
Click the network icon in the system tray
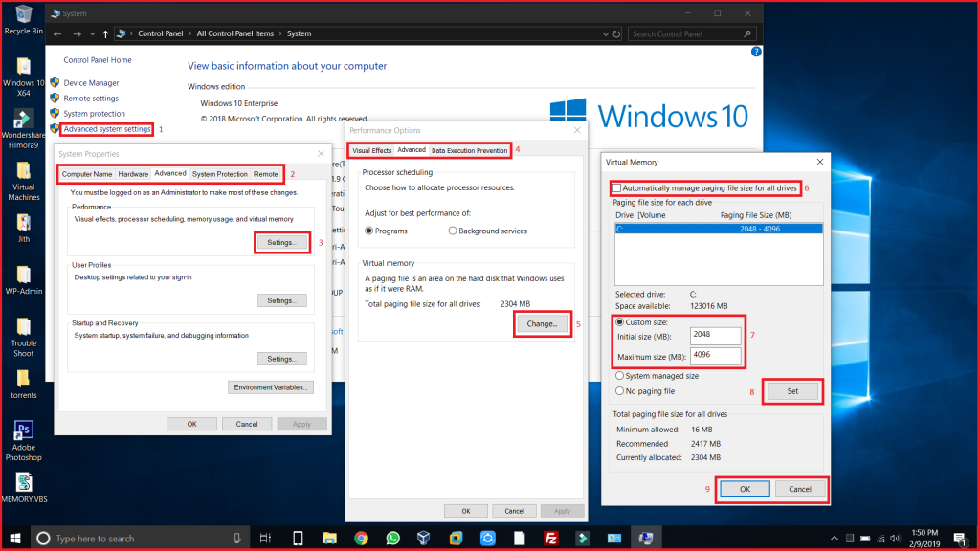pos(880,539)
